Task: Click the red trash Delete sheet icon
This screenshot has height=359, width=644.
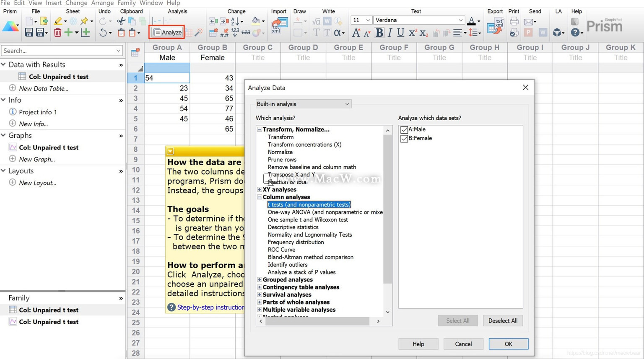Action: [x=57, y=32]
